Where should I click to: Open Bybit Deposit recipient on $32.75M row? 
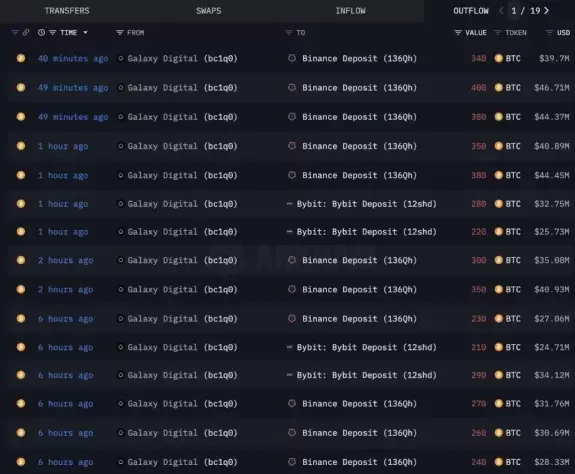366,204
